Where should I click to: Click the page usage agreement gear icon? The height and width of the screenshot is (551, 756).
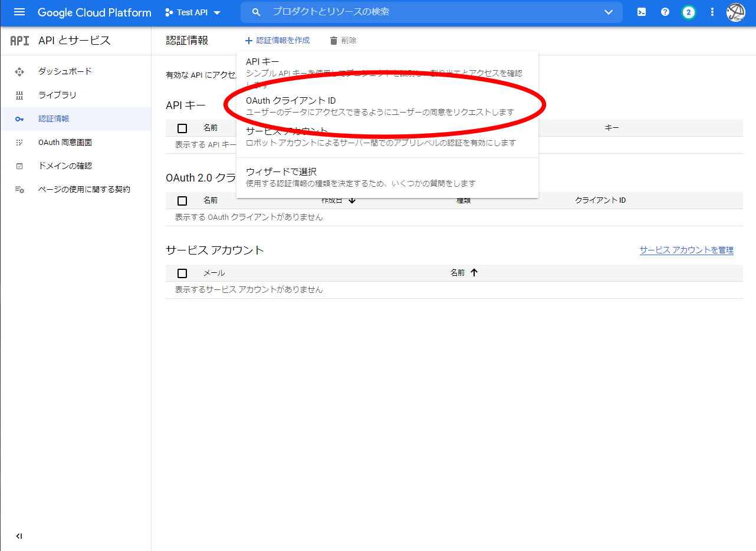(19, 190)
